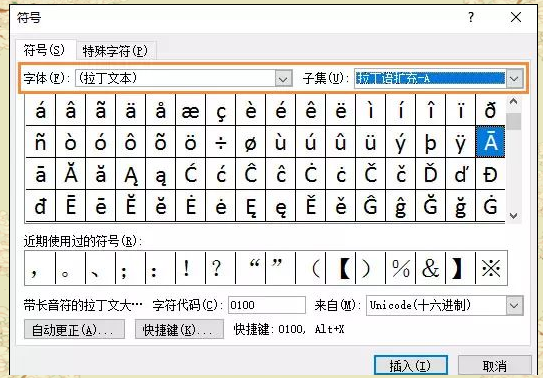Viewport: 543px width, 378px height.
Task: Open the 快捷键(K)... shortcut settings
Action: pos(179,329)
